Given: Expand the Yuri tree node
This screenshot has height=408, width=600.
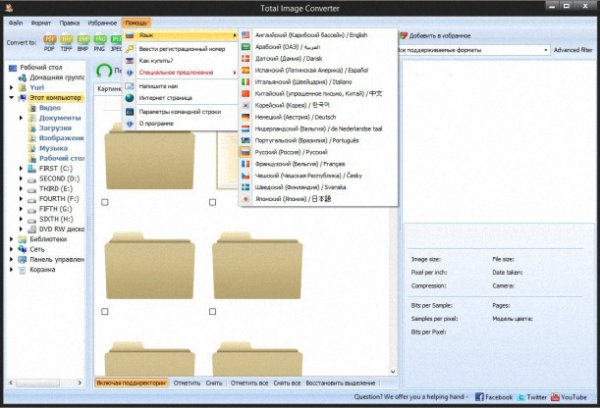Looking at the screenshot, I should 11,88.
